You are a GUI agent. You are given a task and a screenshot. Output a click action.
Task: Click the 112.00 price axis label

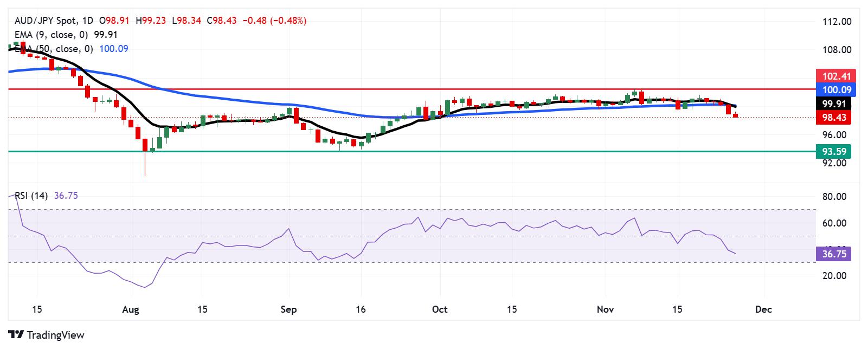[837, 22]
